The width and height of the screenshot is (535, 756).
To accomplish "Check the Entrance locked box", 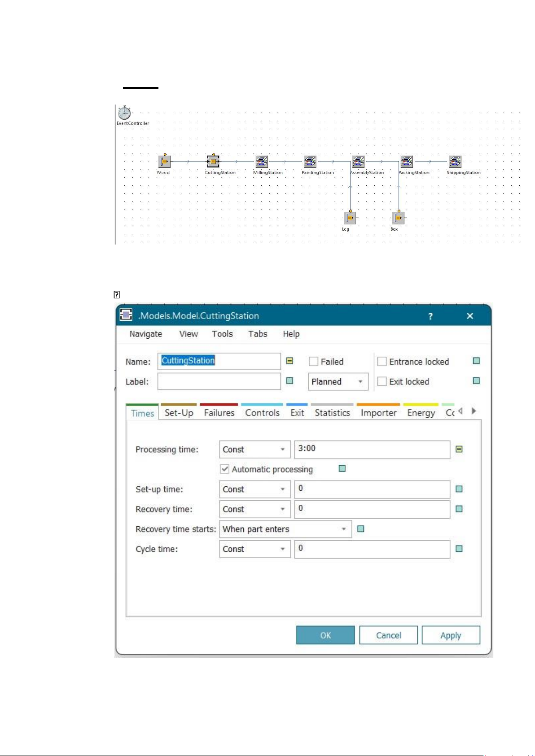I will (382, 362).
